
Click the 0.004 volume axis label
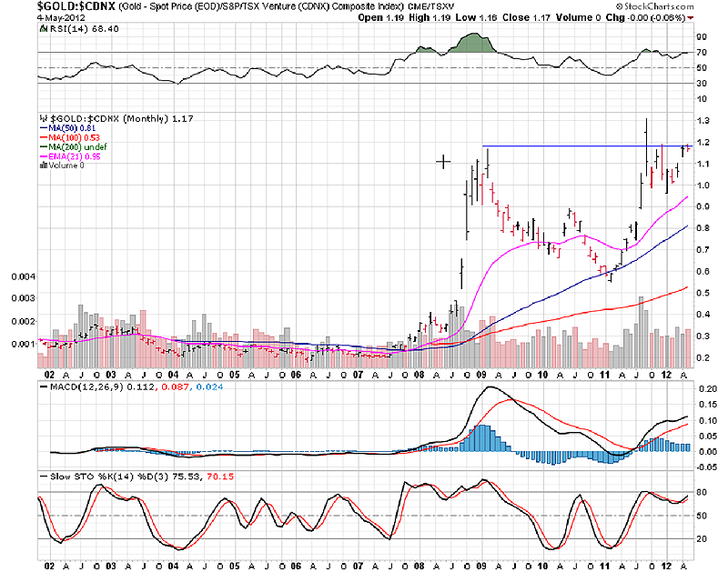coord(24,276)
